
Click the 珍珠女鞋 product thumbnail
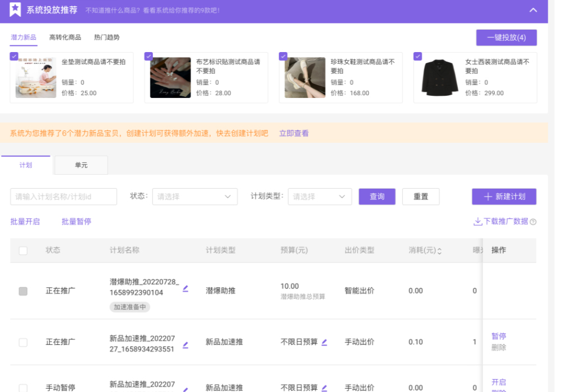click(x=305, y=78)
